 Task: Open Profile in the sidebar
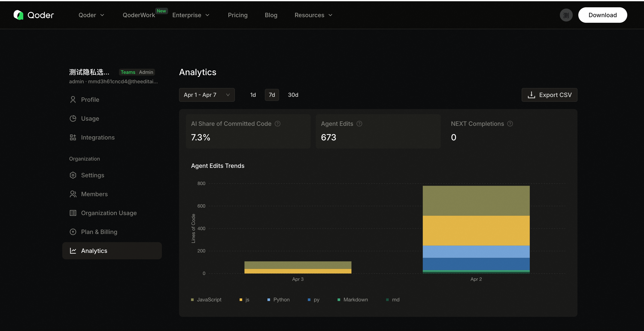click(112, 100)
